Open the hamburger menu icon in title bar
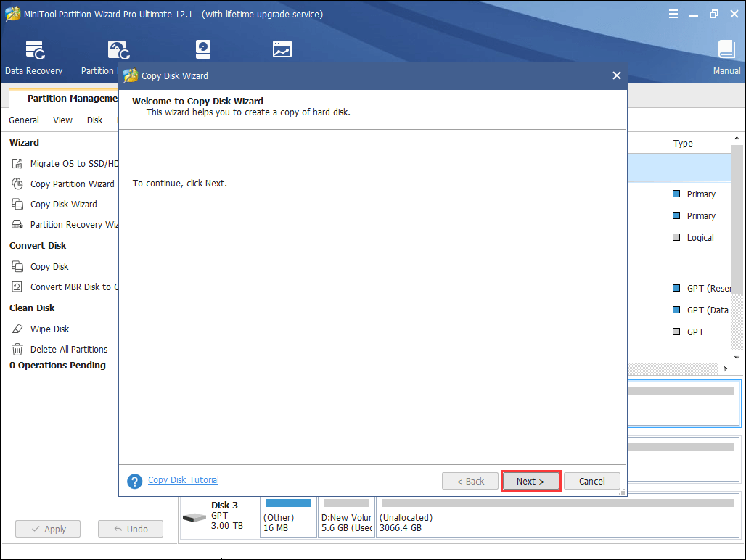 pyautogui.click(x=673, y=14)
